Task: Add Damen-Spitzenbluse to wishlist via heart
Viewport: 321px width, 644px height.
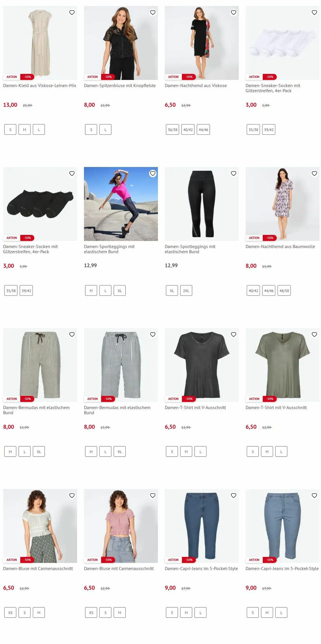Action: (x=153, y=12)
